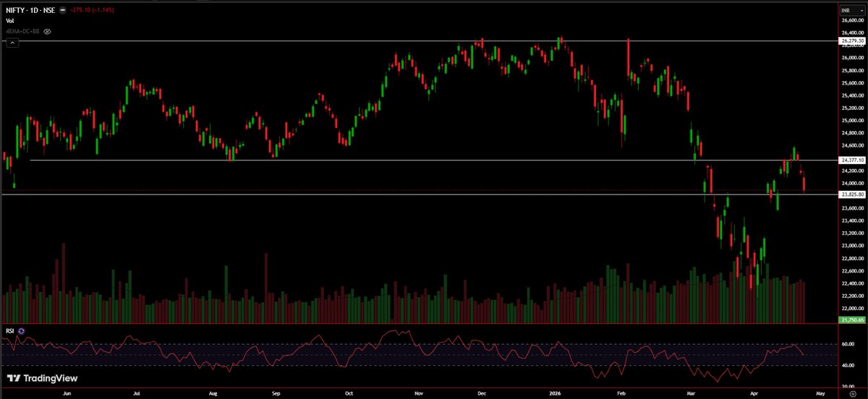
Task: Click the 22,000.00 price scale label
Action: point(852,309)
